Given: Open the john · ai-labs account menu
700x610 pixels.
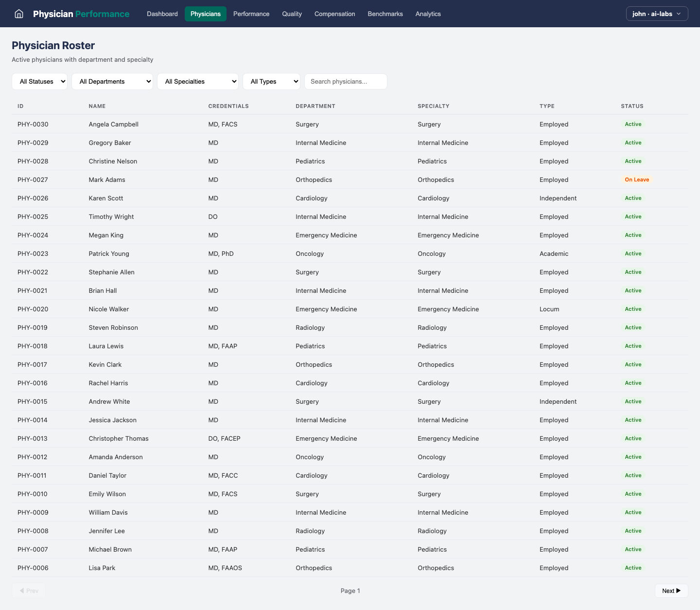Looking at the screenshot, I should pos(657,14).
